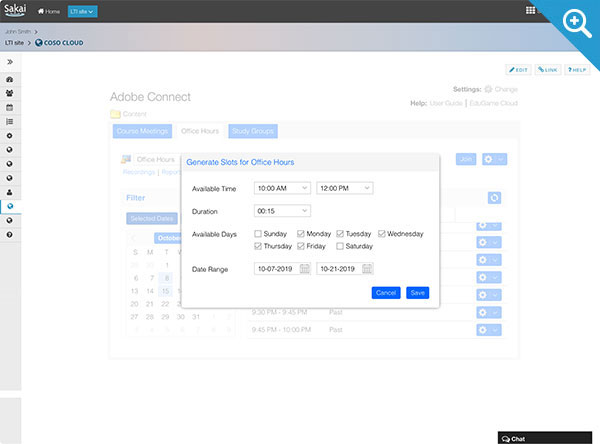Open the 10:00 AM start time dropdown
Viewport: 600px width, 444px height.
point(282,188)
